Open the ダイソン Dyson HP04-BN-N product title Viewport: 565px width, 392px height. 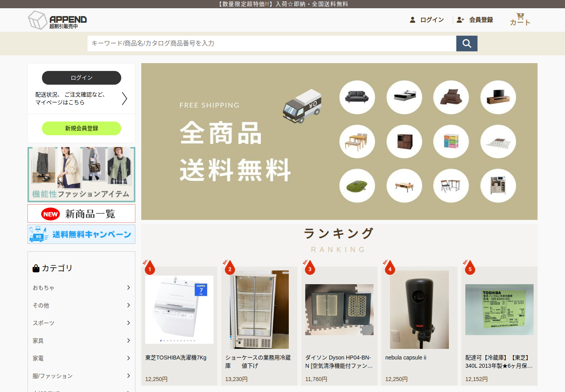coord(339,362)
